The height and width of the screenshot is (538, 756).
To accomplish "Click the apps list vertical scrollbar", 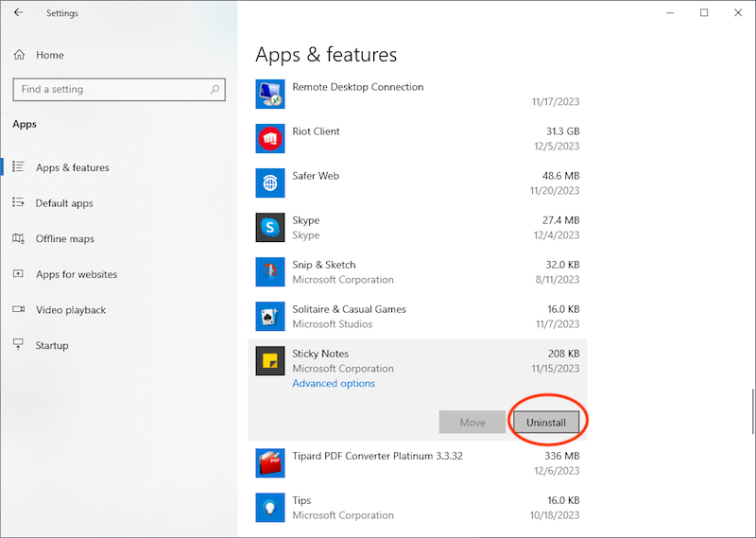I will click(752, 411).
